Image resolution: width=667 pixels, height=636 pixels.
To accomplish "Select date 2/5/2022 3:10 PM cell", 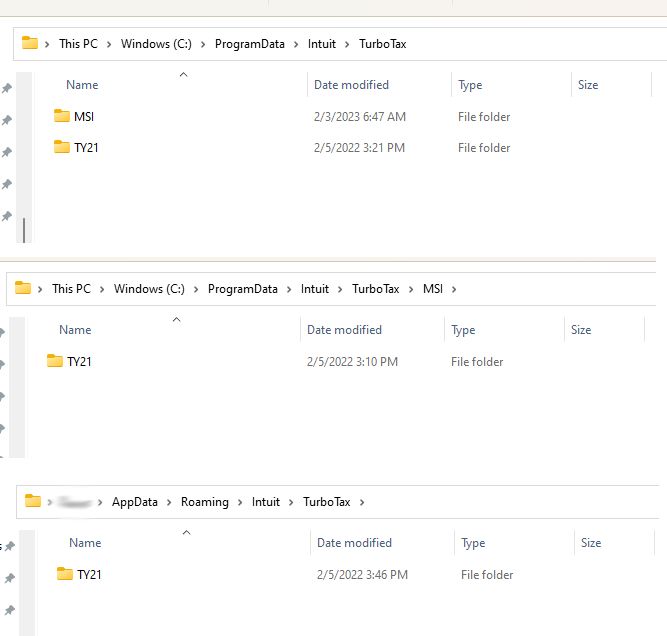I will pos(353,362).
